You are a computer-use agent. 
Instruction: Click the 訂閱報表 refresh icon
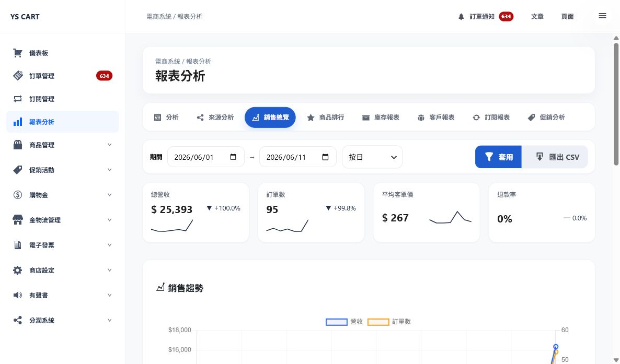(476, 118)
